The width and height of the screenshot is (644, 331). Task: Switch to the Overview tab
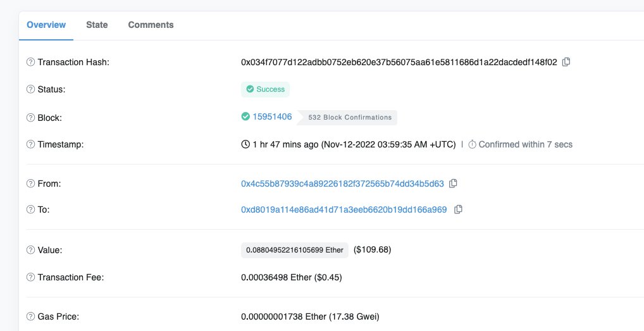[x=46, y=25]
